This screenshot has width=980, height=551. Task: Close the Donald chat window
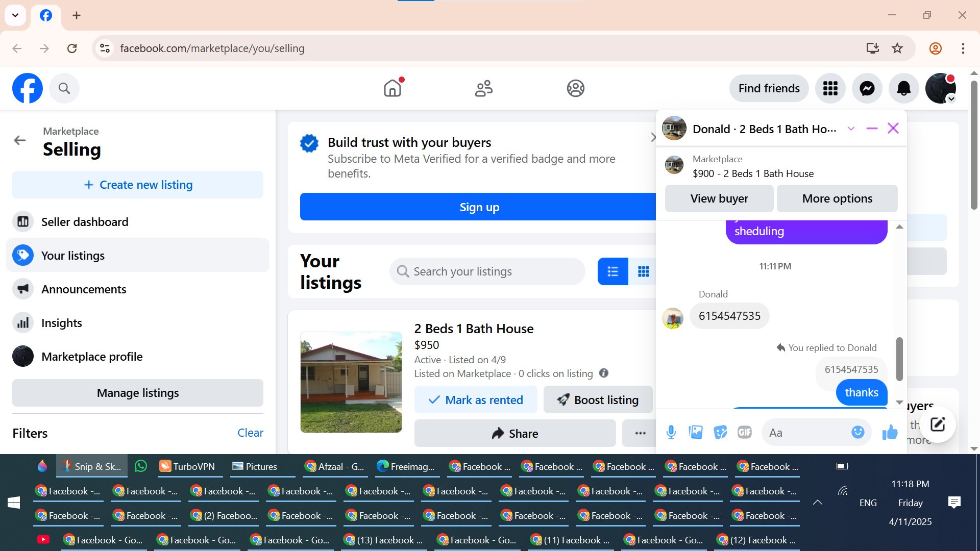coord(893,128)
